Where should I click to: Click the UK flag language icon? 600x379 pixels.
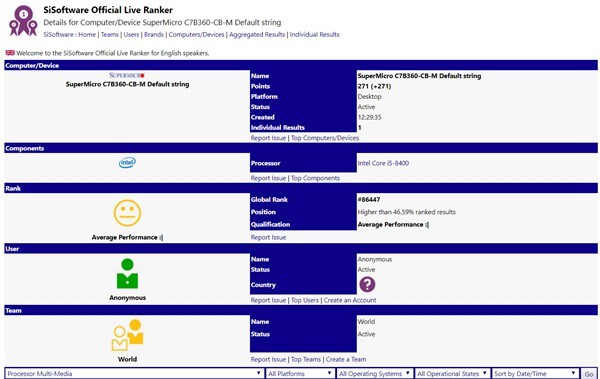10,53
